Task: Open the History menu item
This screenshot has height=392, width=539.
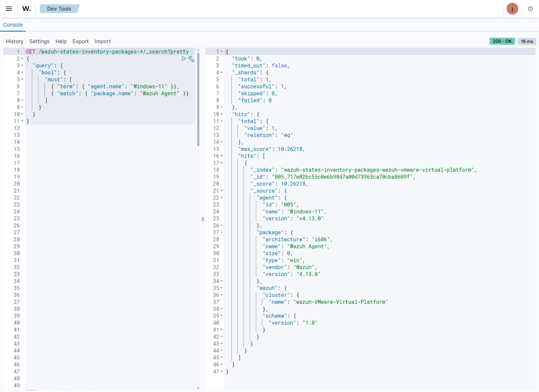Action: (x=15, y=41)
